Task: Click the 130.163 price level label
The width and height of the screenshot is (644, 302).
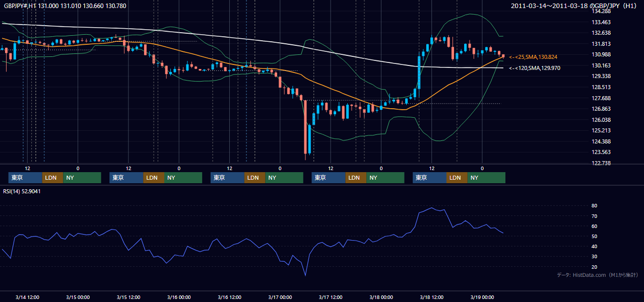Action: [x=600, y=65]
